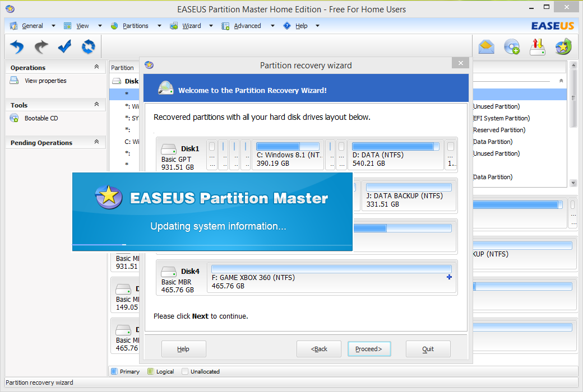Click the Refresh disk icon in toolbar
583x392 pixels.
coord(89,47)
